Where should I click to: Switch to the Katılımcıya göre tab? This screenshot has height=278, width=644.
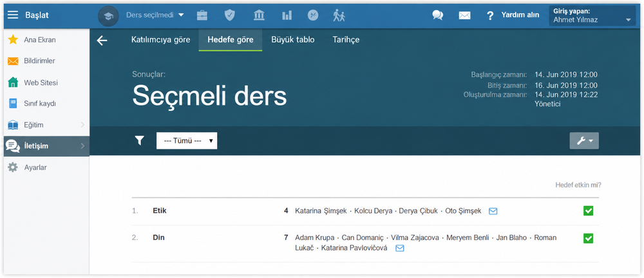click(x=160, y=40)
